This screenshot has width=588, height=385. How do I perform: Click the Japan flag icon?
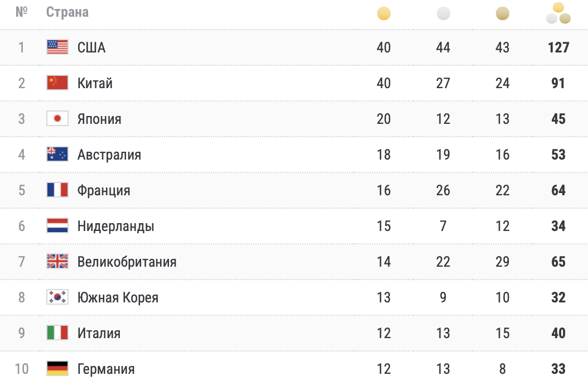tap(57, 119)
